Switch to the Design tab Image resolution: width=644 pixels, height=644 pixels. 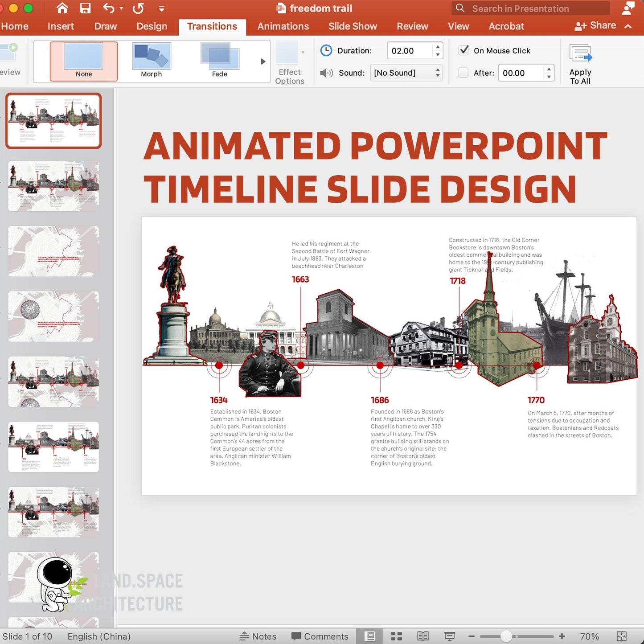tap(152, 26)
